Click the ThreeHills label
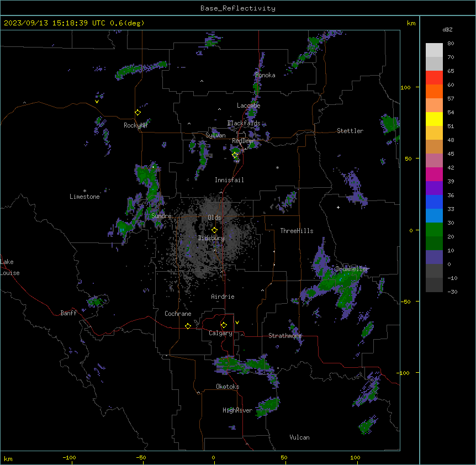The image size is (476, 465). (x=297, y=231)
